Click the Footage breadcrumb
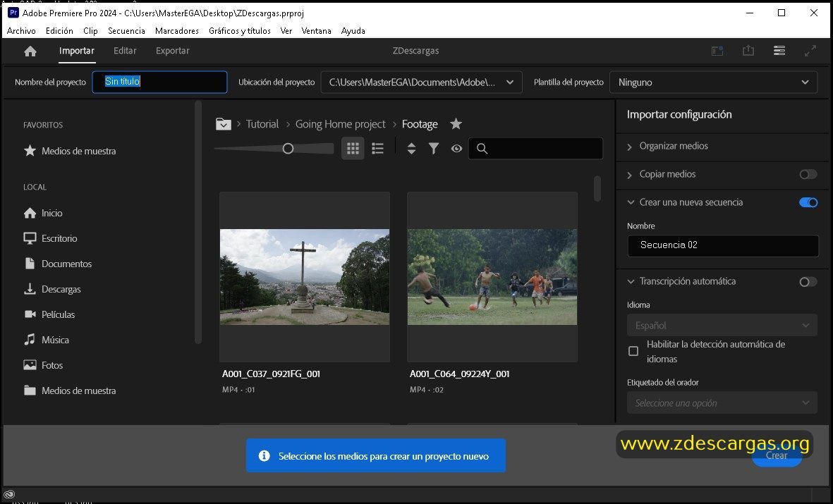 (x=420, y=124)
